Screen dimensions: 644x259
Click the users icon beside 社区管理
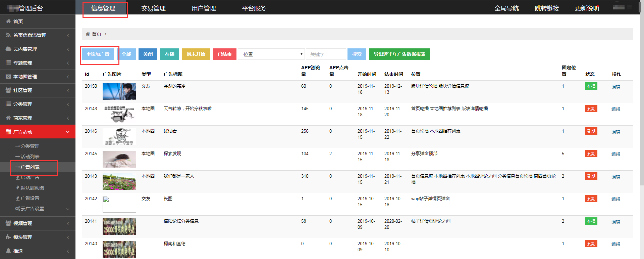[x=8, y=90]
